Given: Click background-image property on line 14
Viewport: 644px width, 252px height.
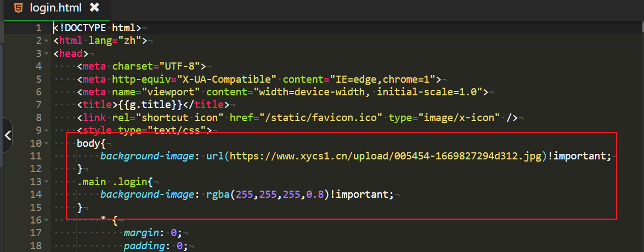Looking at the screenshot, I should point(148,194).
